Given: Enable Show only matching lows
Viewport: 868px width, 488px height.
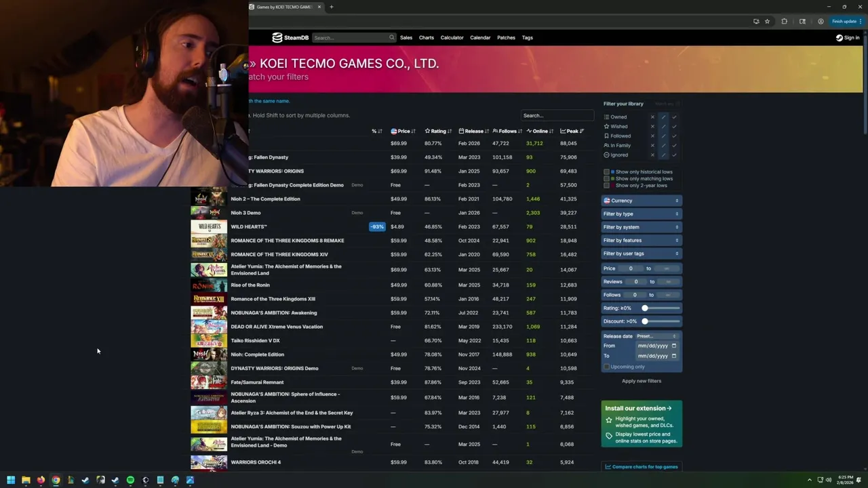Looking at the screenshot, I should [606, 178].
